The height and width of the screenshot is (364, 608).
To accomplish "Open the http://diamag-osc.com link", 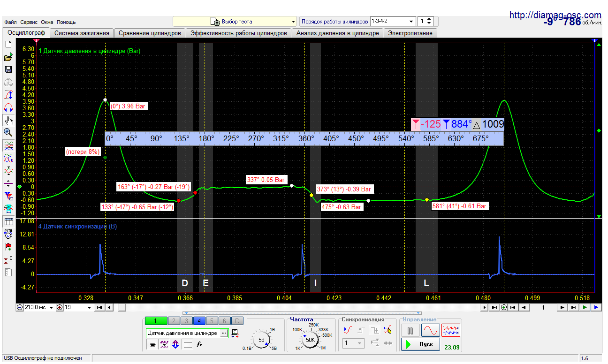I will point(555,15).
